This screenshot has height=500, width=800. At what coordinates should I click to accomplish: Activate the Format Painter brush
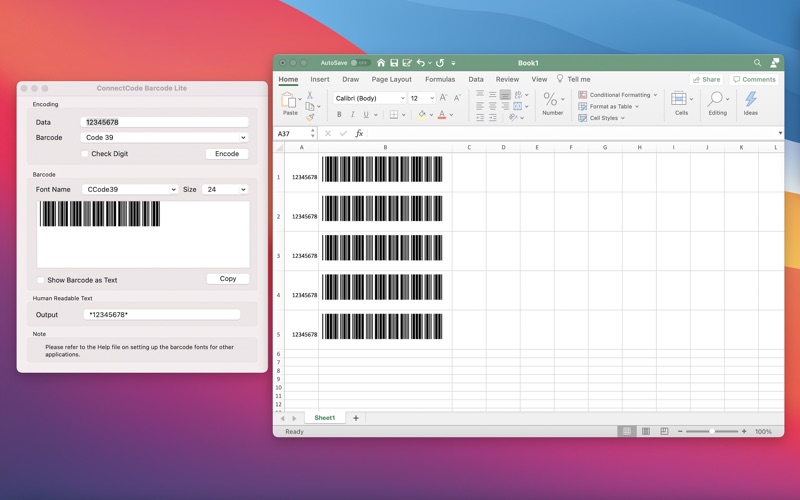310,117
